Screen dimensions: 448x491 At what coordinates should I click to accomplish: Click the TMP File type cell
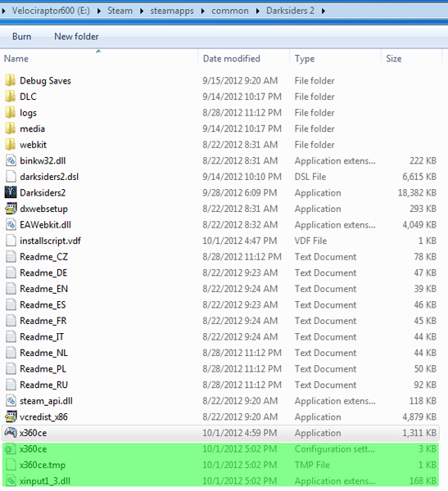312,465
